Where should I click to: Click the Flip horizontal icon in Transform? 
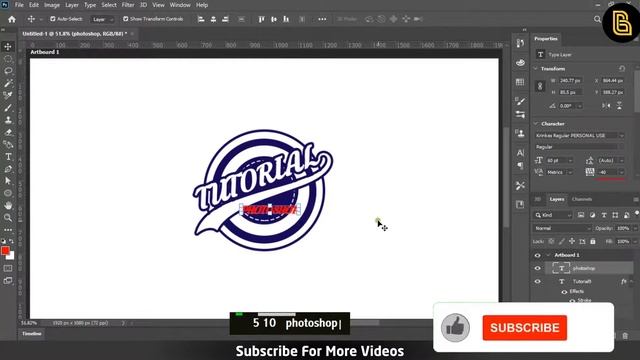coord(607,106)
